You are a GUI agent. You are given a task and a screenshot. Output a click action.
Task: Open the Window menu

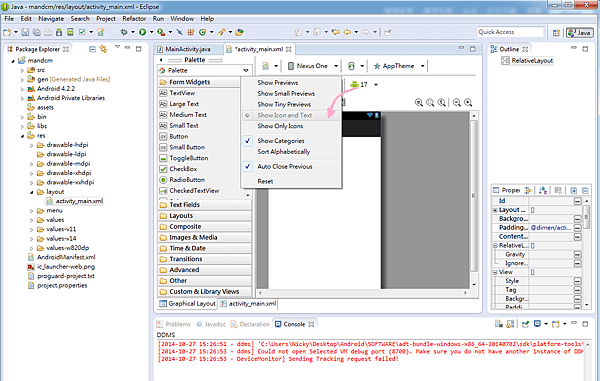tap(182, 18)
